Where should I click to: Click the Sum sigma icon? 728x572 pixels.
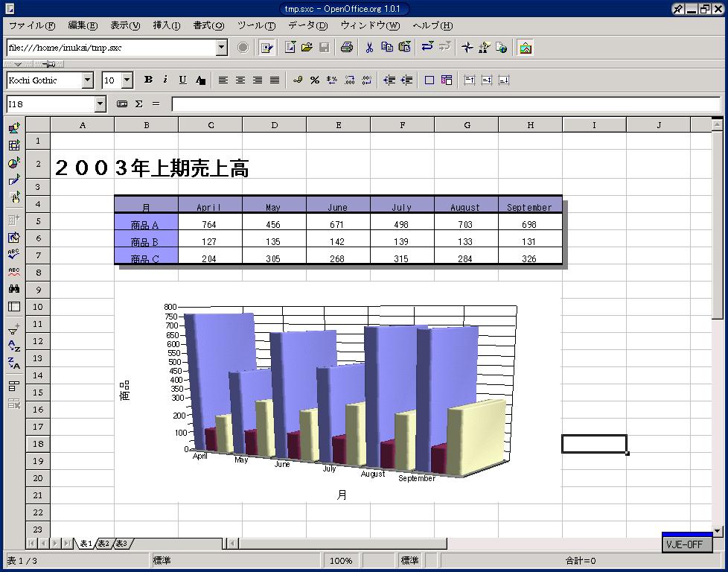(139, 104)
